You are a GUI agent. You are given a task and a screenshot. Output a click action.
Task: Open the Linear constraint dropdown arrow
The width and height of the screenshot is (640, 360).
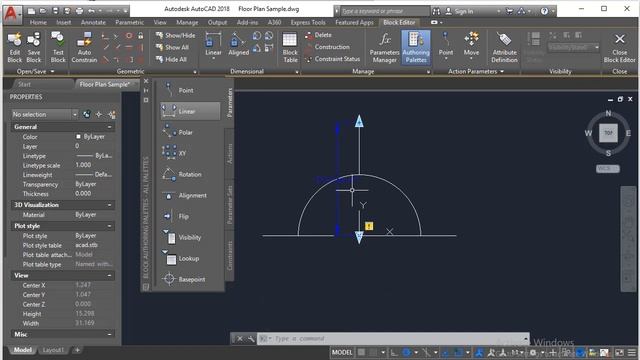[213, 59]
